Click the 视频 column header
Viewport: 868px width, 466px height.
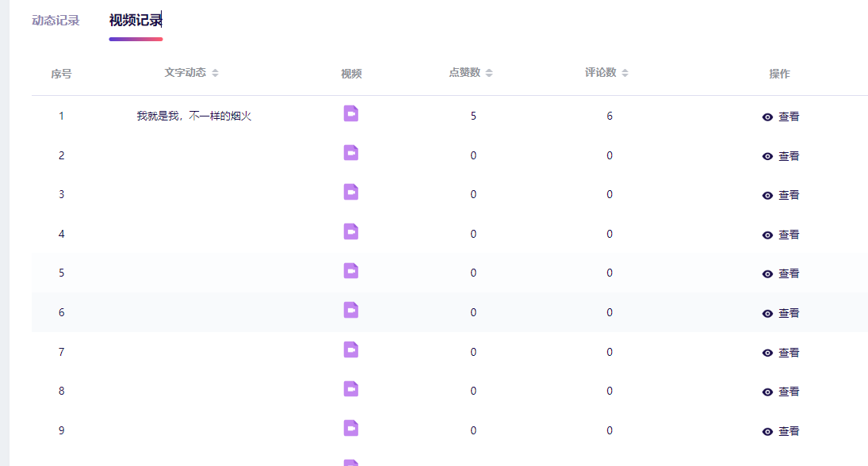click(351, 74)
